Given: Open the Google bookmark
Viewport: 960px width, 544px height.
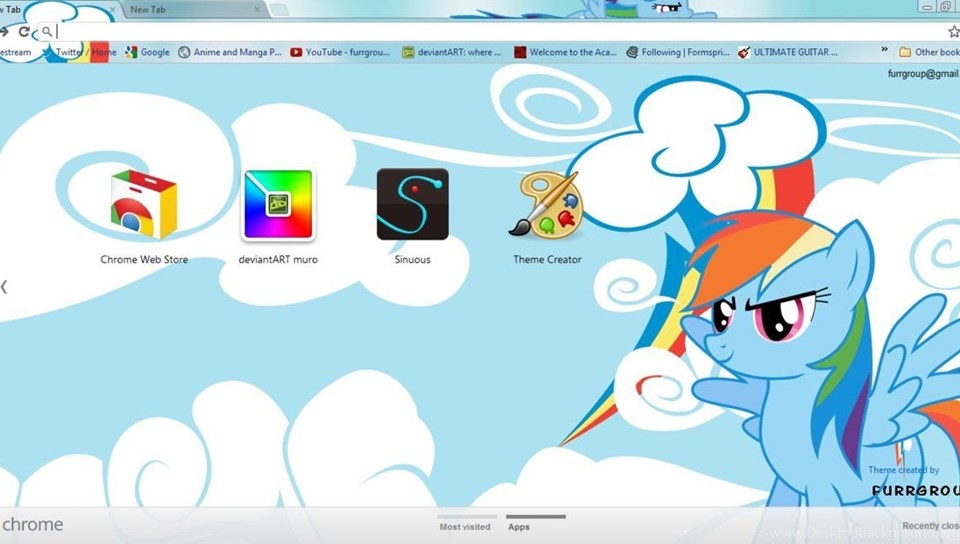Looking at the screenshot, I should pyautogui.click(x=148, y=52).
